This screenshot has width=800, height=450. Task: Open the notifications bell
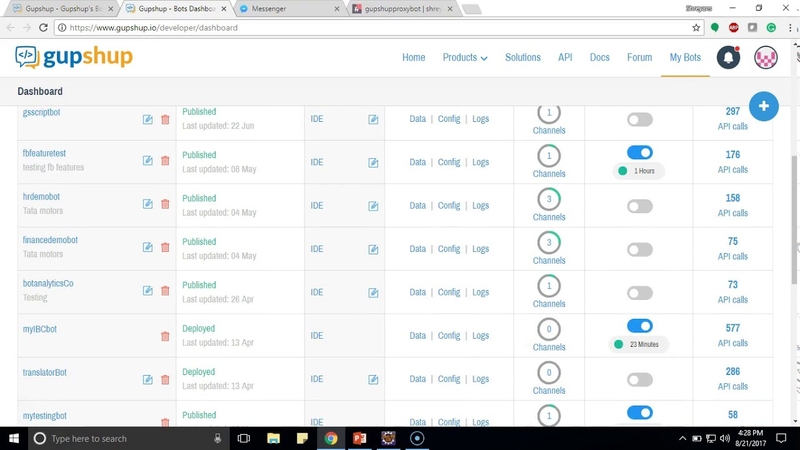[728, 57]
